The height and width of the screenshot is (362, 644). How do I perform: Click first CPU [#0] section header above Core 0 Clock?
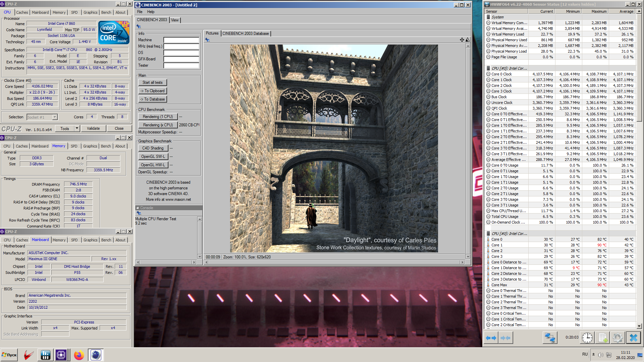[509, 68]
